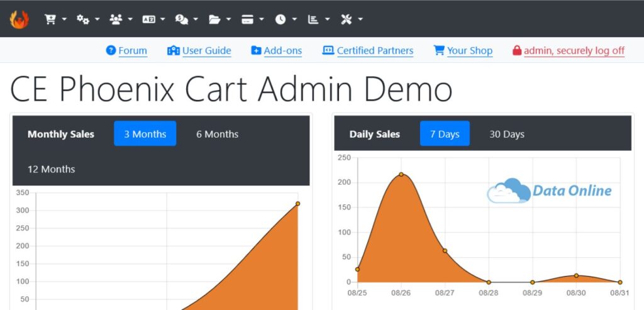Select the 7 Days tab
The height and width of the screenshot is (310, 644).
tap(445, 133)
